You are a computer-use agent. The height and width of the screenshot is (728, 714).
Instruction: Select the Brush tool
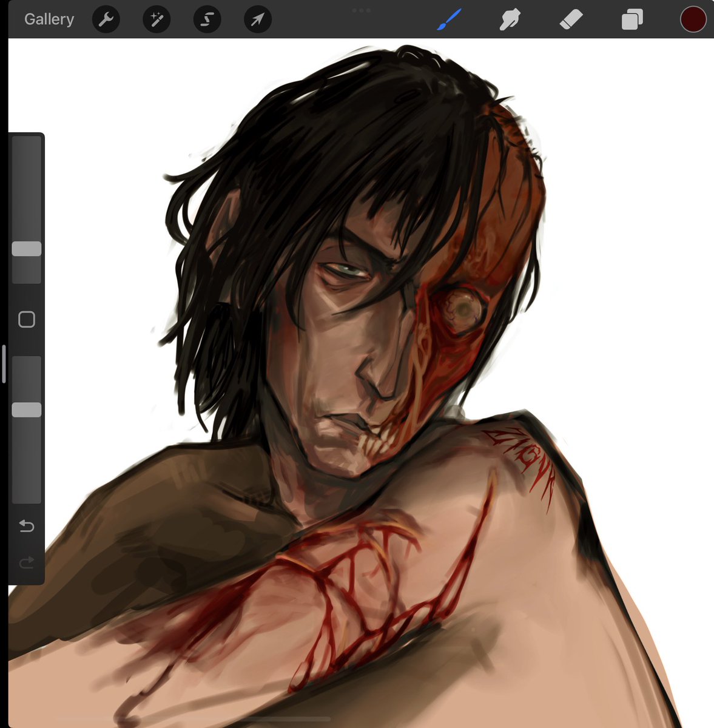coord(450,19)
